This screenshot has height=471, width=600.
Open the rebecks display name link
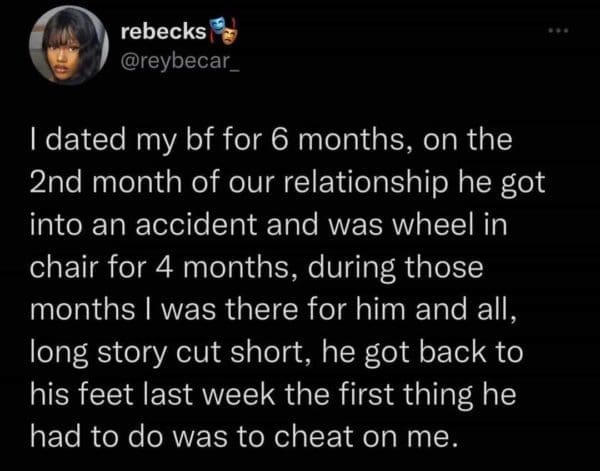coord(163,33)
